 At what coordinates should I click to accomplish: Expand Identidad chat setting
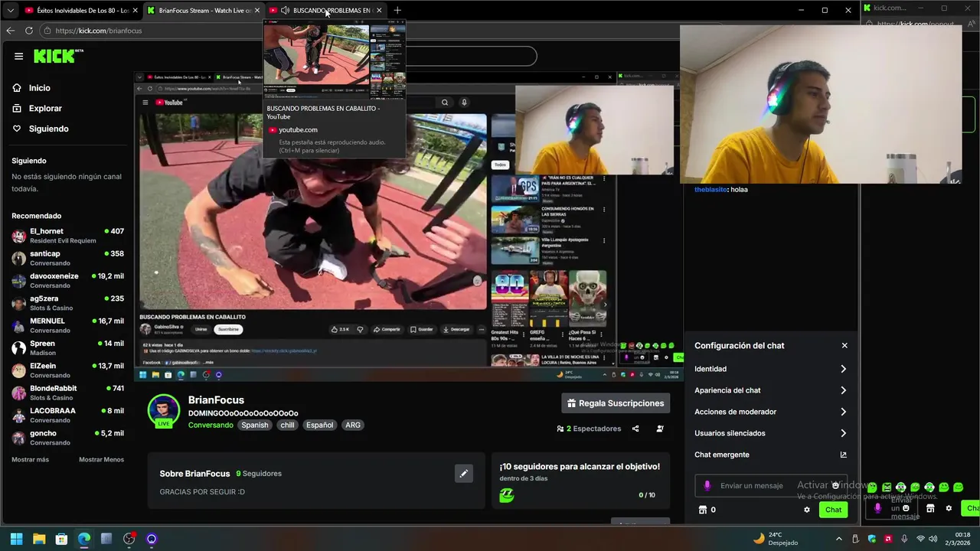[x=771, y=369]
